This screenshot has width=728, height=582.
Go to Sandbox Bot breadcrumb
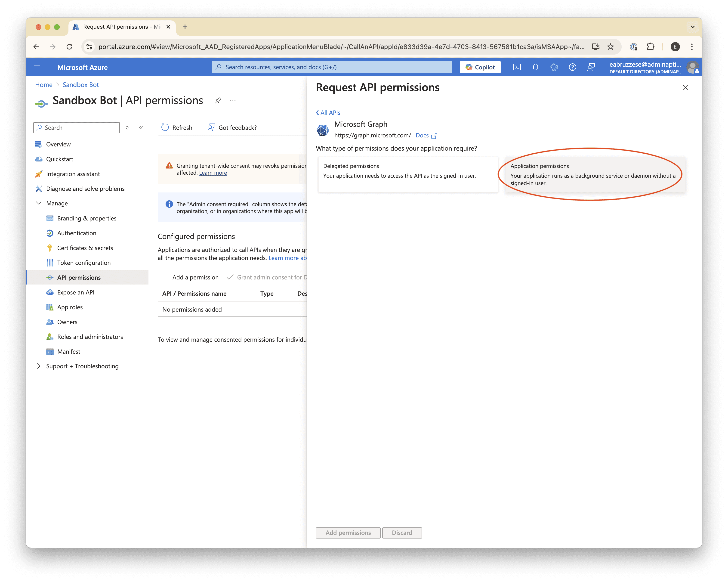tap(81, 85)
